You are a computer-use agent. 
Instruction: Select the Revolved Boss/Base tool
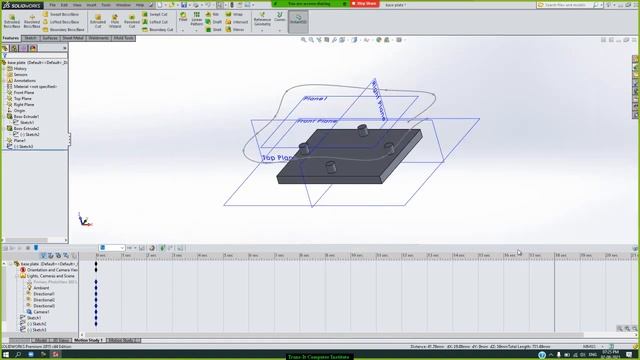pos(32,20)
